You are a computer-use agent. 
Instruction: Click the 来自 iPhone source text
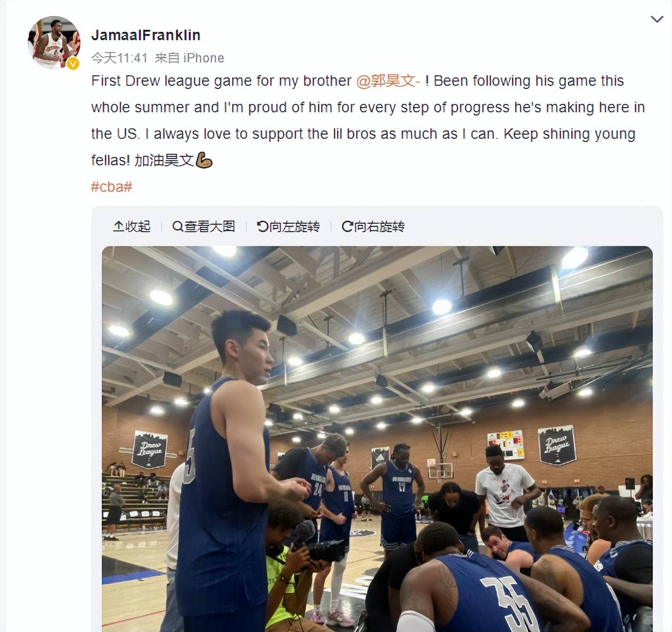tap(189, 58)
